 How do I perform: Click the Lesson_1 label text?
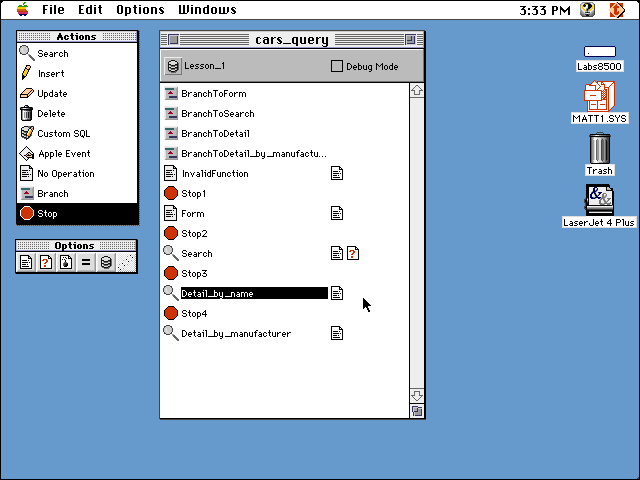(x=204, y=66)
